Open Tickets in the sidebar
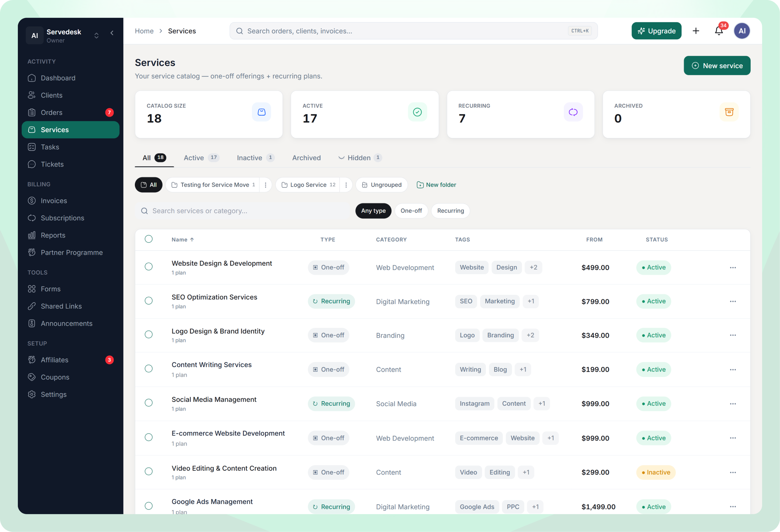Image resolution: width=780 pixels, height=532 pixels. [x=70, y=164]
